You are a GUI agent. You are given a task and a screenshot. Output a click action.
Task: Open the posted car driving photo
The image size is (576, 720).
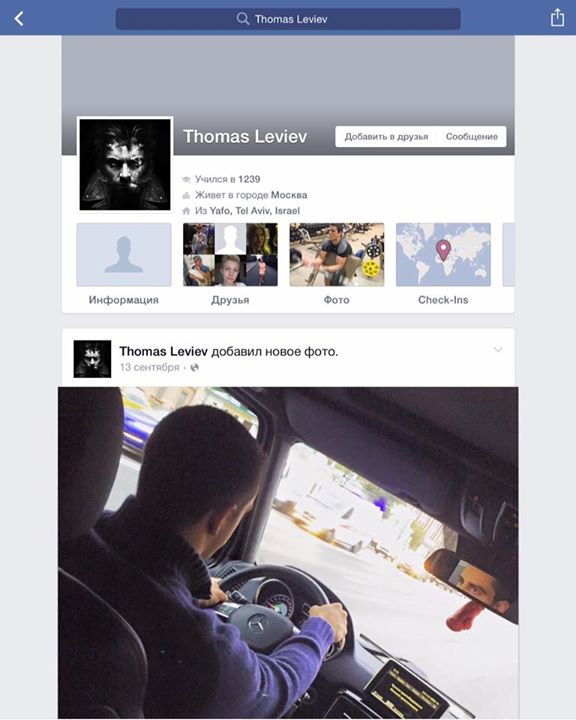pos(288,553)
